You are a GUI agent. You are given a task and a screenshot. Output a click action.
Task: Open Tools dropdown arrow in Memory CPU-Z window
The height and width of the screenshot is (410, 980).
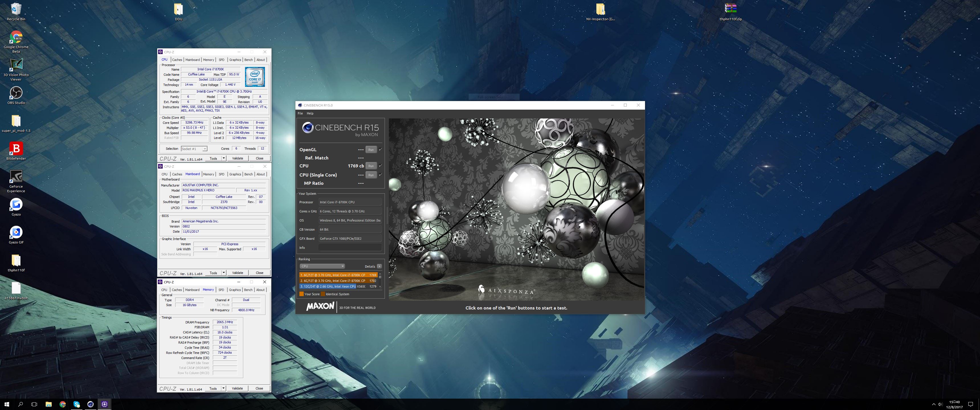[x=223, y=388]
